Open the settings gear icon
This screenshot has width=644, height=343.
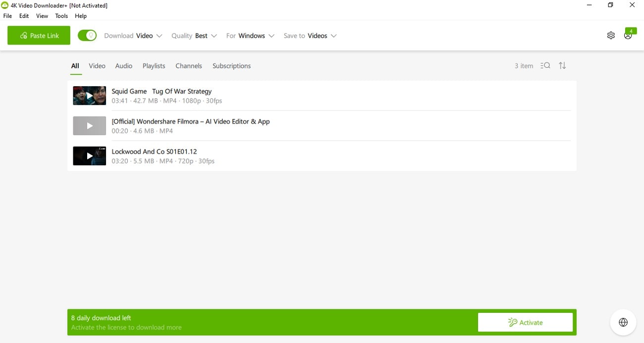click(611, 36)
